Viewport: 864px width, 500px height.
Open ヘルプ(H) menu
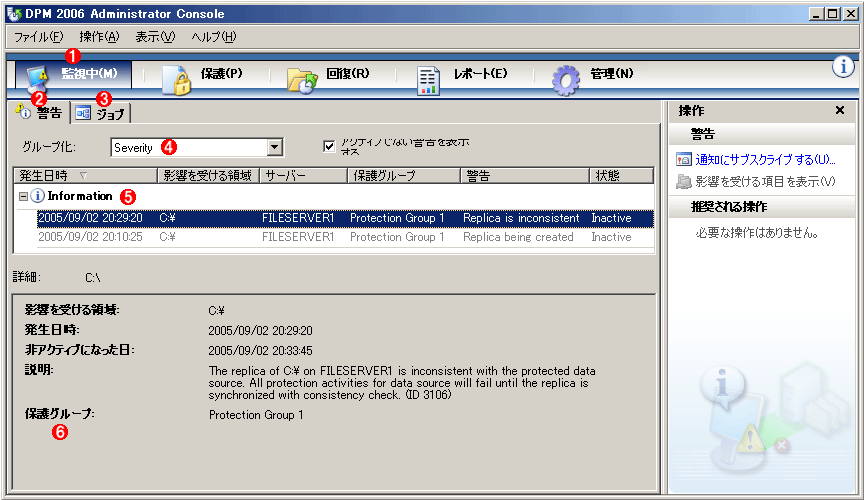pyautogui.click(x=214, y=37)
